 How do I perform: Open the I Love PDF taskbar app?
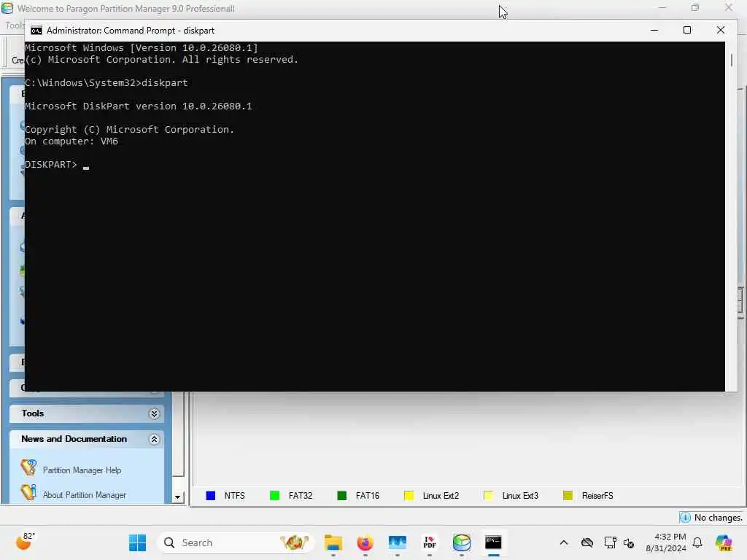(x=429, y=542)
